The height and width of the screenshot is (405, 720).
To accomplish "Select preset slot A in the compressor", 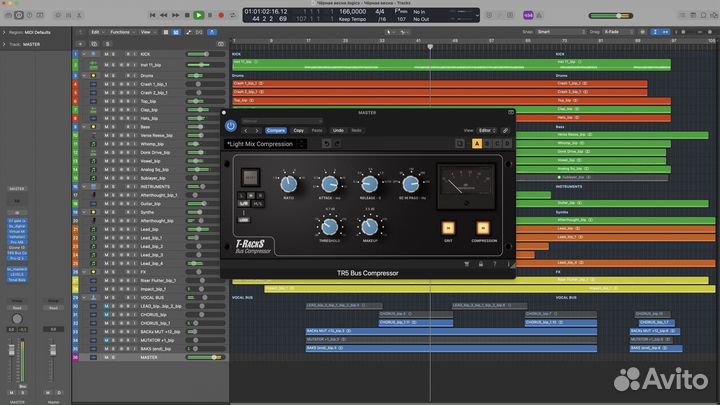I will point(475,144).
